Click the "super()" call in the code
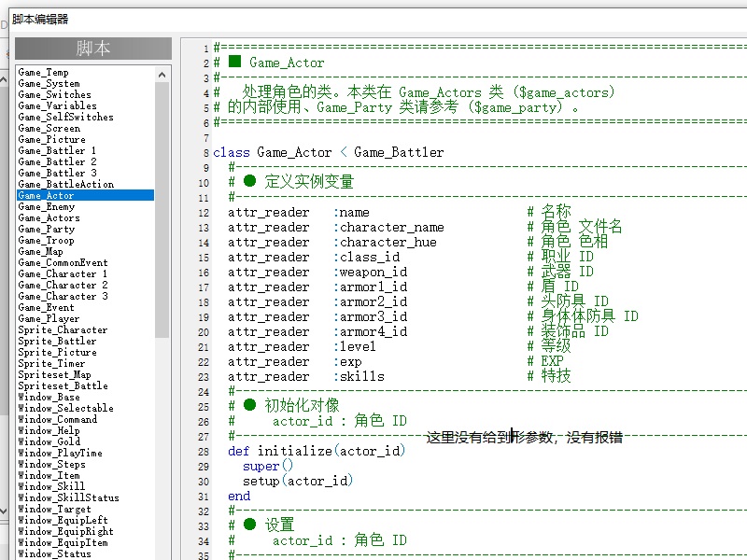This screenshot has width=747, height=560. coord(268,466)
